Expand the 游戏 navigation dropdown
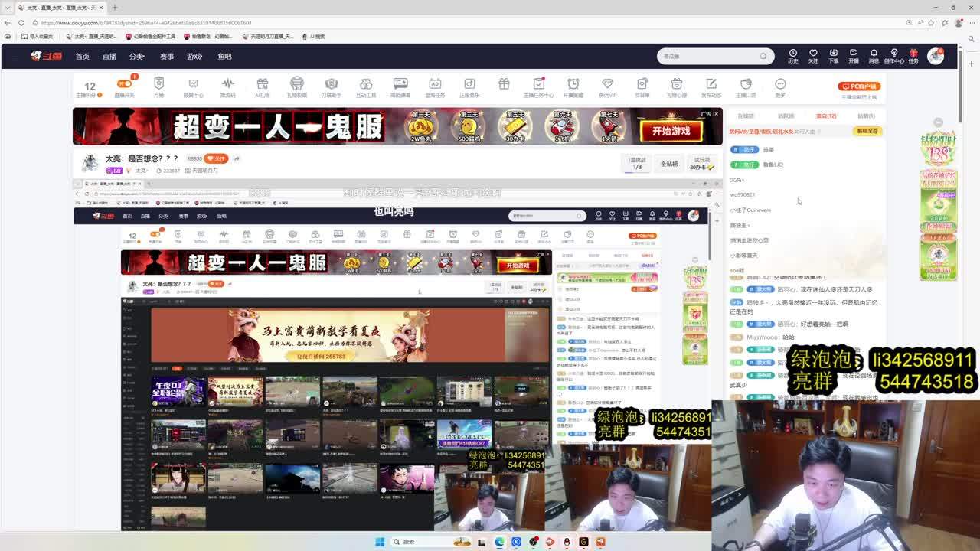Screen dimensions: 980x551 (194, 57)
